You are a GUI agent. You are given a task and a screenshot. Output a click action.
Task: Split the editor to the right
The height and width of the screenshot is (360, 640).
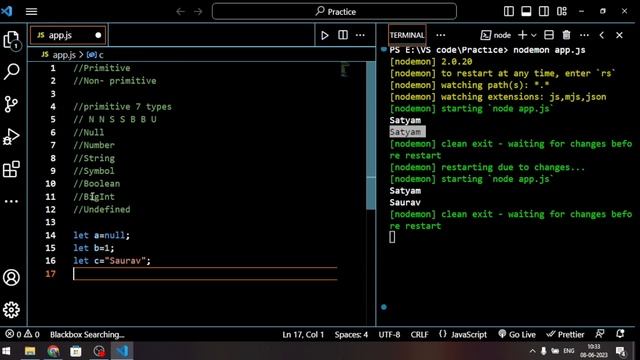pyautogui.click(x=343, y=35)
